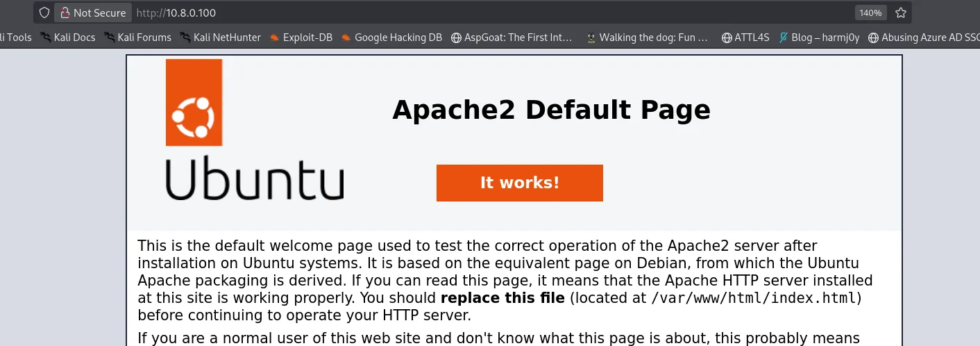Viewport: 980px width, 346px height.
Task: Click the Google Hacking DB favicon
Action: click(x=346, y=38)
